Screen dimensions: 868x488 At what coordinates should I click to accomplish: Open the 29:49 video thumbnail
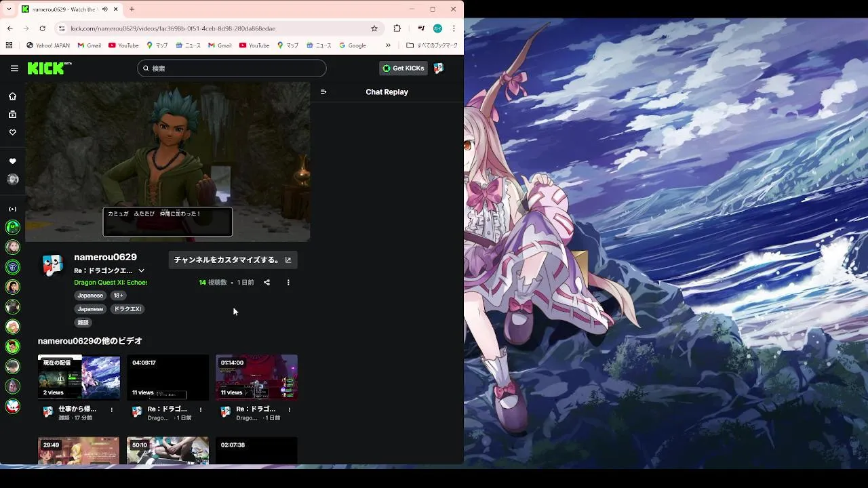tap(79, 451)
